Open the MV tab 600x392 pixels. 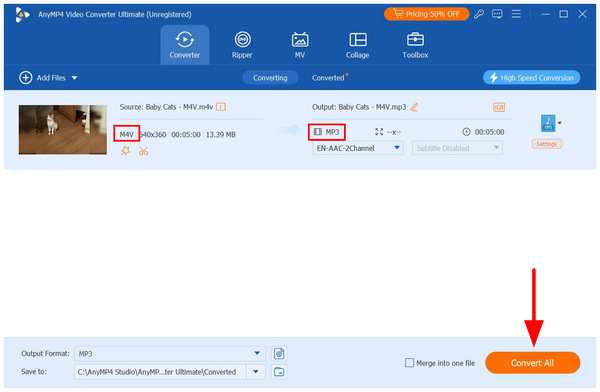click(x=300, y=45)
